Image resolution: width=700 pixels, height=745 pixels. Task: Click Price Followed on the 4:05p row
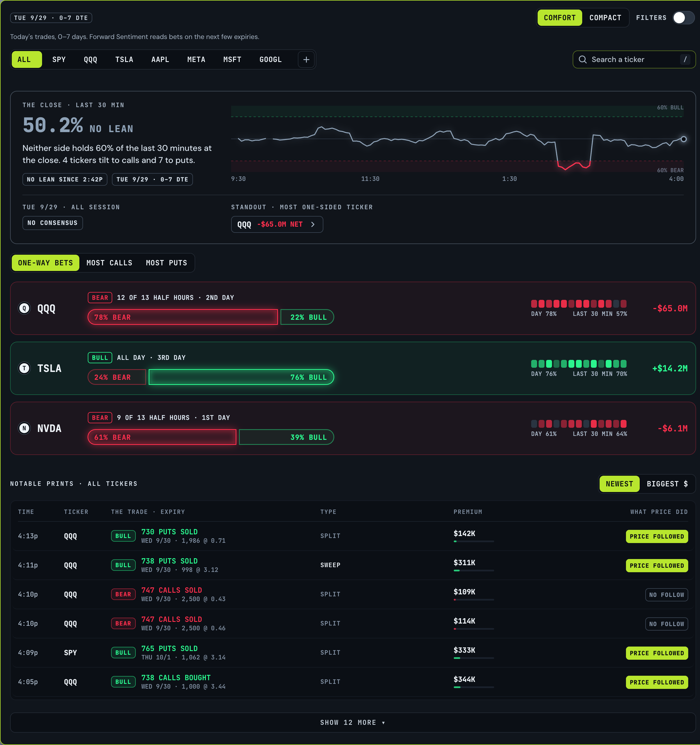pos(657,682)
